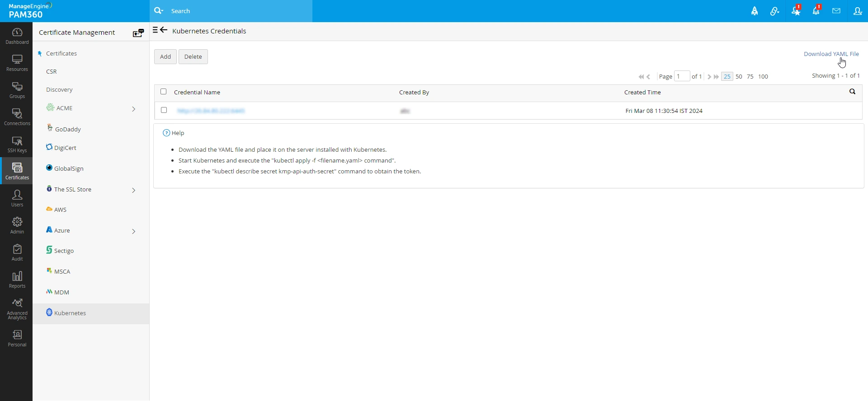Open the Dashboard section in sidebar
Screen dimensions: 868x401
tap(17, 36)
